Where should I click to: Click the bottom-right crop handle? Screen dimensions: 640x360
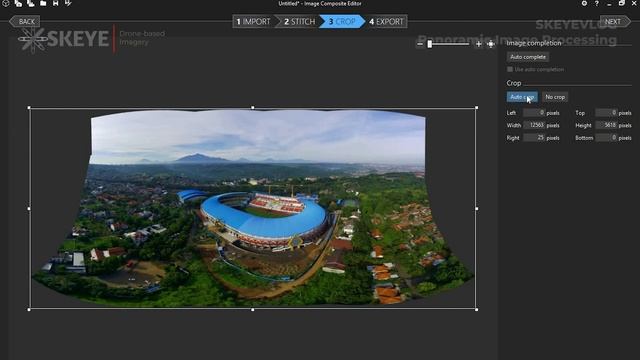pos(476,309)
